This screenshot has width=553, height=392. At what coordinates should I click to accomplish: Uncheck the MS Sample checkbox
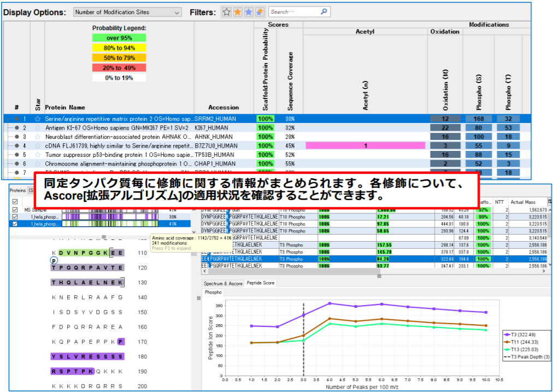pyautogui.click(x=15, y=209)
